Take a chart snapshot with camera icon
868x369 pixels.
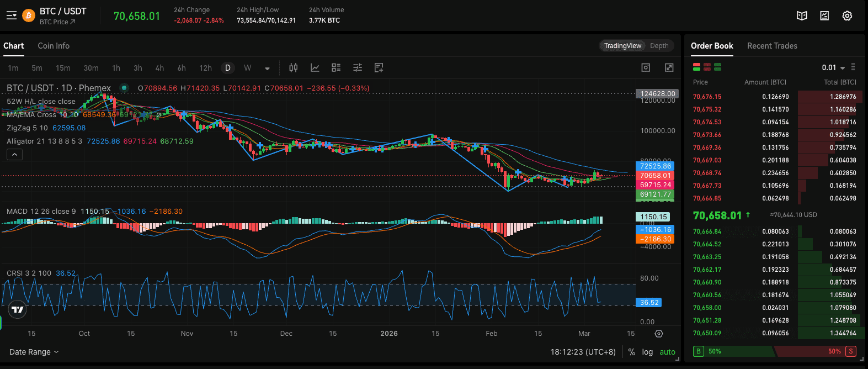646,67
